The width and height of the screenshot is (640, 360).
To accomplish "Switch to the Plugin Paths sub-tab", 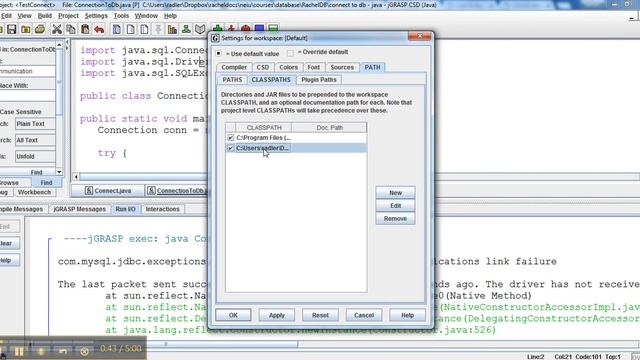I will (319, 80).
